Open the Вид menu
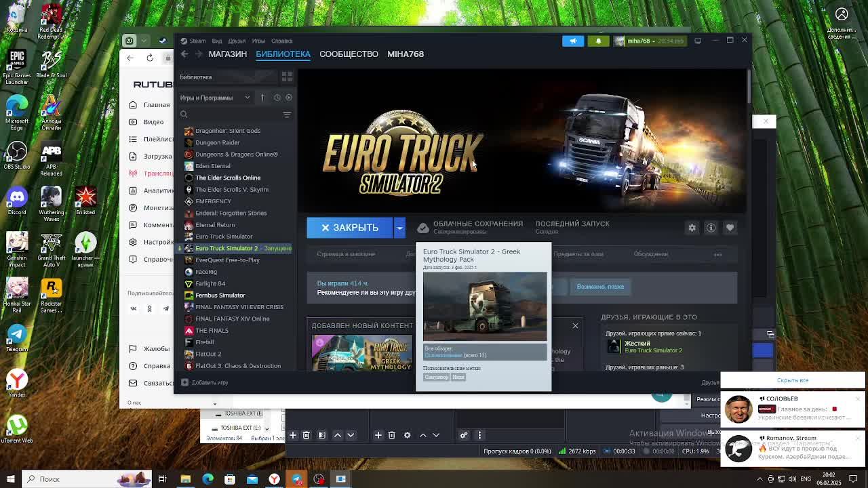Screen dimensions: 868x488 tap(217, 41)
